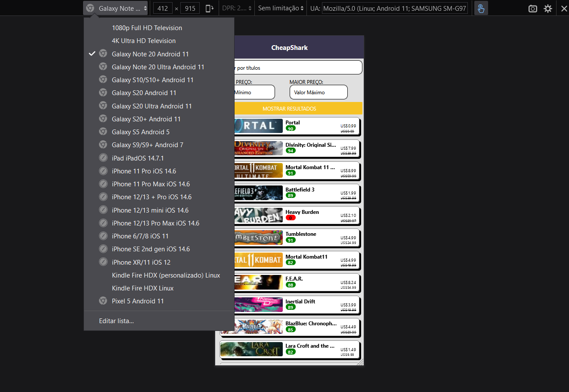Click Chrome icon beside Pixel 5 Android 11
Image resolution: width=569 pixels, height=392 pixels.
click(x=103, y=301)
